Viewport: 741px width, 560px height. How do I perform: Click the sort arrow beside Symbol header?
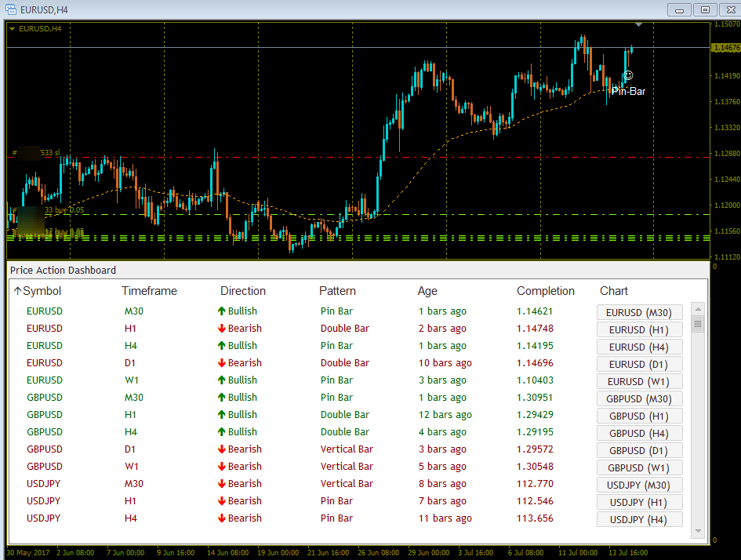tap(17, 291)
